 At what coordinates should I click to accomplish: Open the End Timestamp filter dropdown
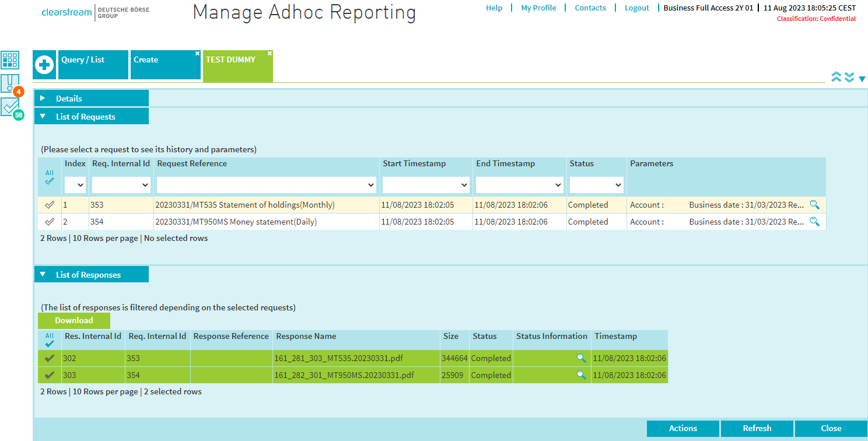click(x=519, y=184)
